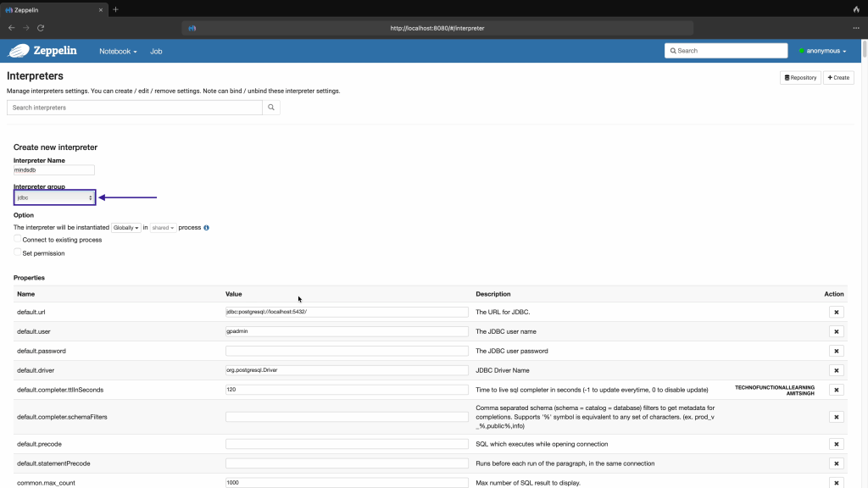This screenshot has width=868, height=488.
Task: Click the search magnifier icon beside interpreter search
Action: 271,108
